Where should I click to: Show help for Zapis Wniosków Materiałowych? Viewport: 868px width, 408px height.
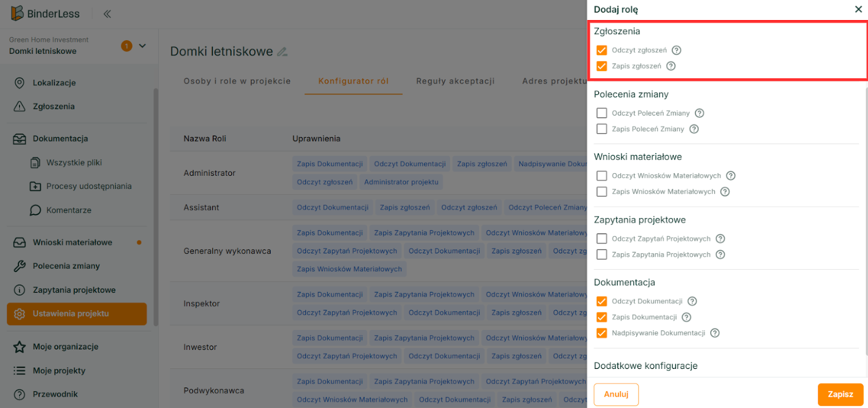coord(725,192)
